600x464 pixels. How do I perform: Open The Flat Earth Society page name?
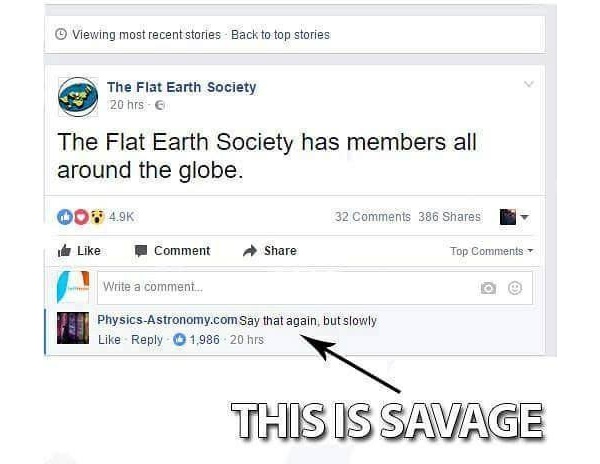click(181, 87)
